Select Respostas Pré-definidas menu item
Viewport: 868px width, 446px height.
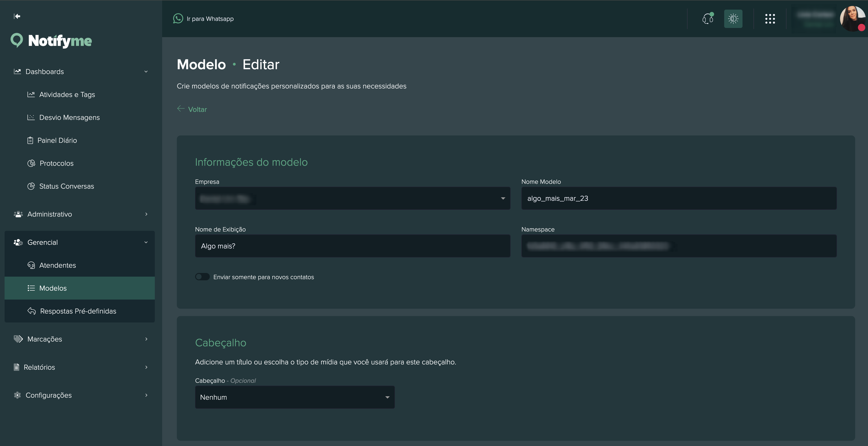click(78, 311)
